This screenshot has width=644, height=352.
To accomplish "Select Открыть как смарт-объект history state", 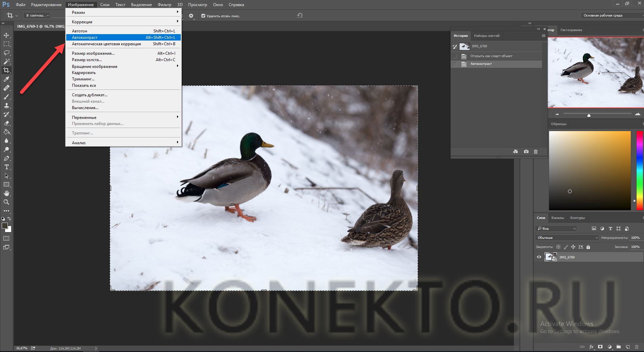I will 491,56.
